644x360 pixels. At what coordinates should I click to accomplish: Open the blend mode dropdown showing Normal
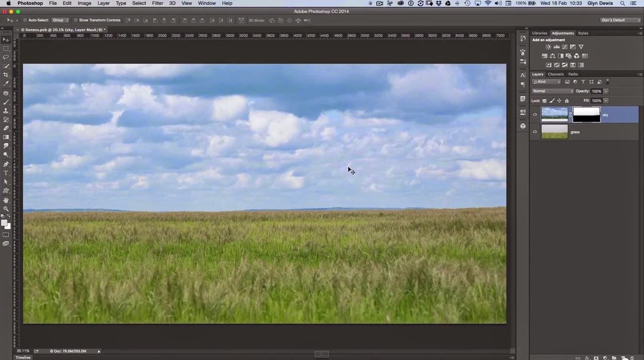click(x=552, y=91)
